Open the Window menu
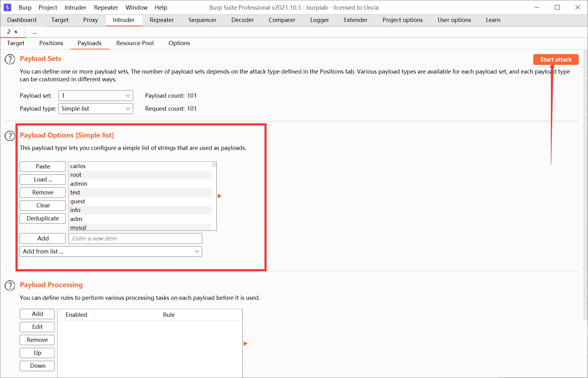588x378 pixels. 136,7
